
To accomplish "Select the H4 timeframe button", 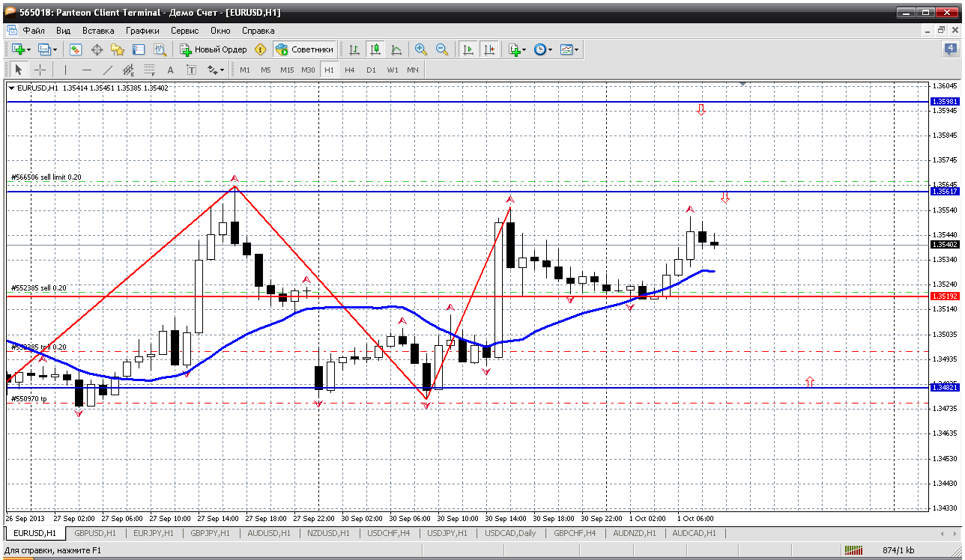I will [x=350, y=70].
